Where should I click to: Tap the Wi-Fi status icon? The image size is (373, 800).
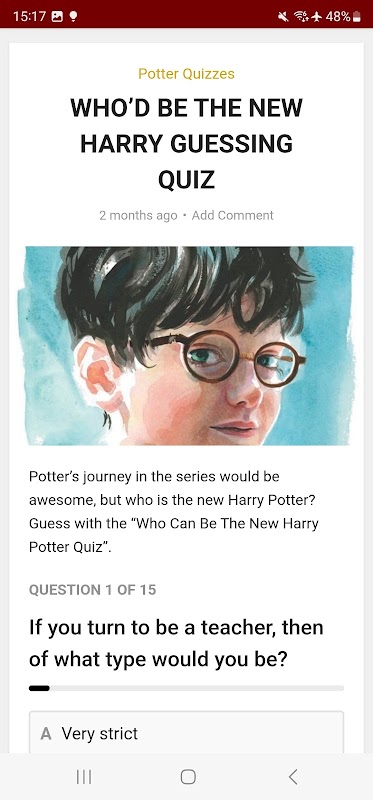pos(301,17)
